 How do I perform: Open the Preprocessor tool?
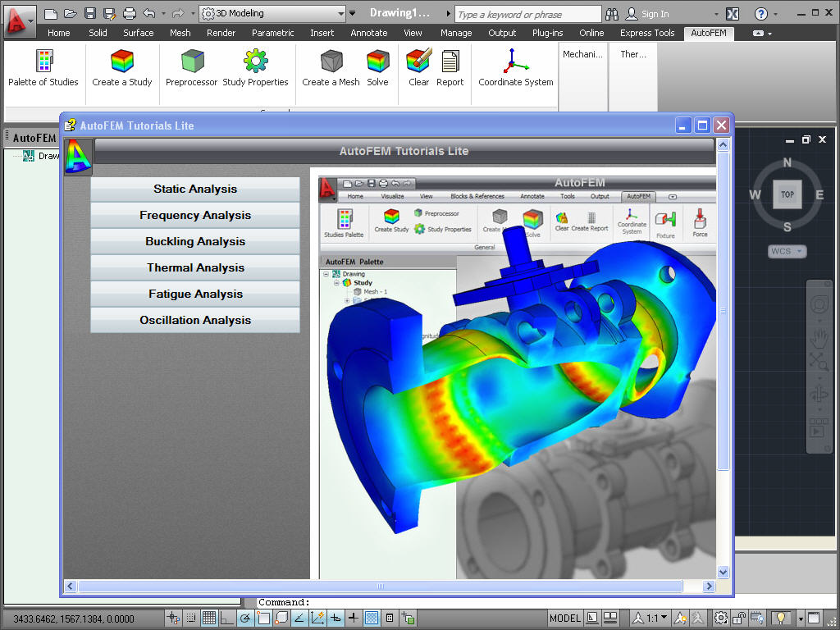(x=191, y=67)
